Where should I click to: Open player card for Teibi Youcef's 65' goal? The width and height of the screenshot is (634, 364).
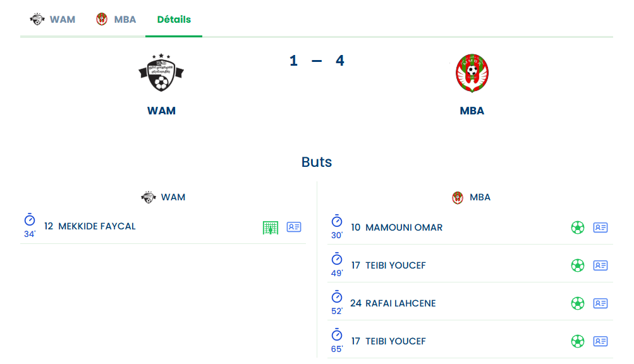[x=600, y=341]
